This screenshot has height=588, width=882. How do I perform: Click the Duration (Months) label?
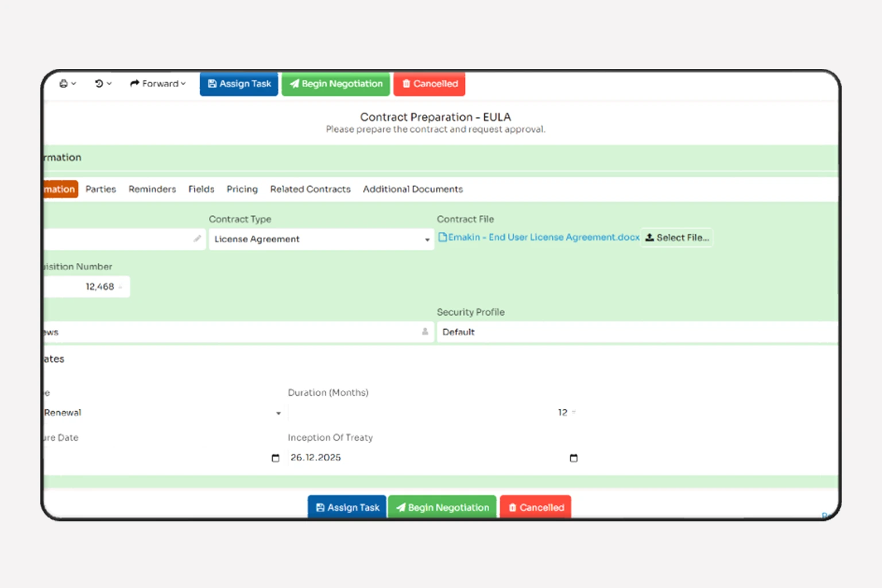(x=328, y=393)
